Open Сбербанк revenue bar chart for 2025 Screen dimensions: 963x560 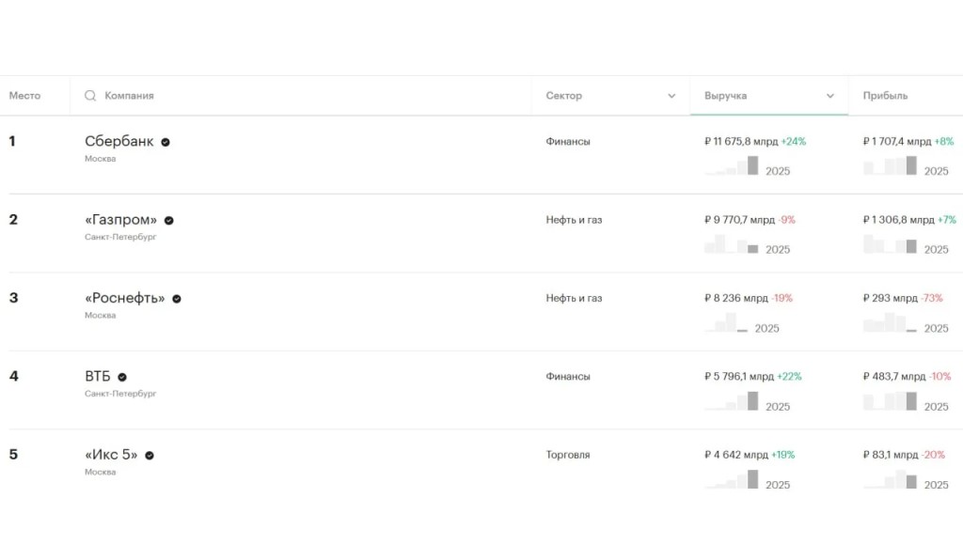click(732, 166)
